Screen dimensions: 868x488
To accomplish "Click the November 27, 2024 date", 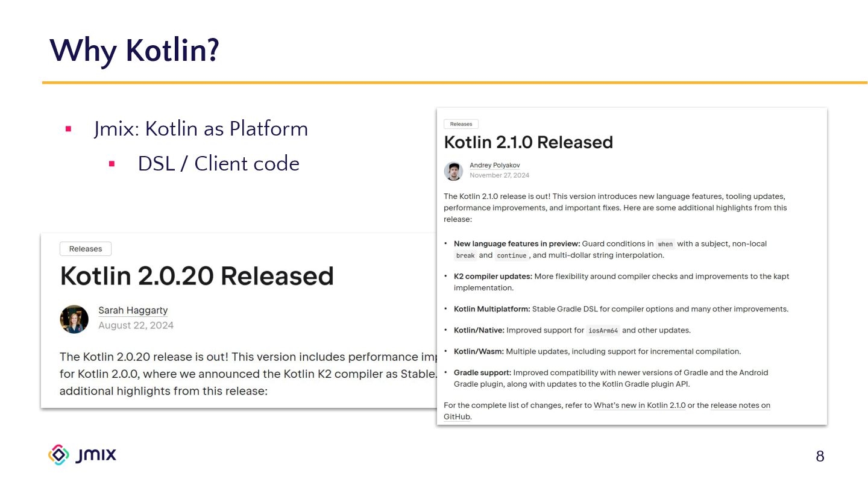I will pos(499,175).
